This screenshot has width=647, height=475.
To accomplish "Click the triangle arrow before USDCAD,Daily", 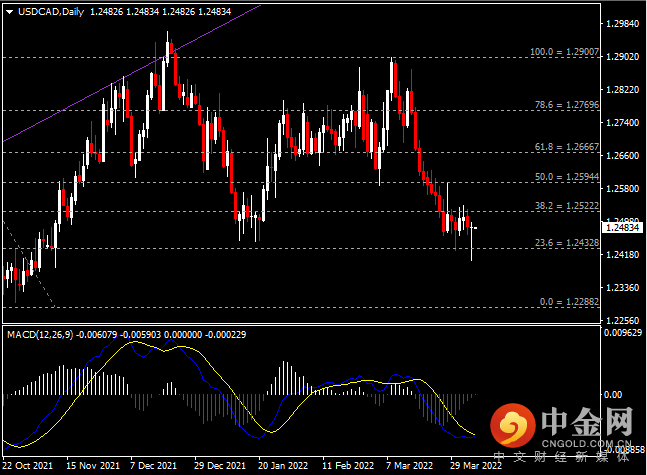I will point(9,10).
